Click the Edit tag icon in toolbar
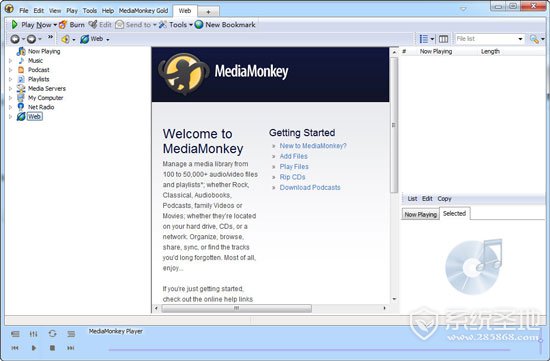Image resolution: width=550 pixels, height=361 pixels. [93, 25]
